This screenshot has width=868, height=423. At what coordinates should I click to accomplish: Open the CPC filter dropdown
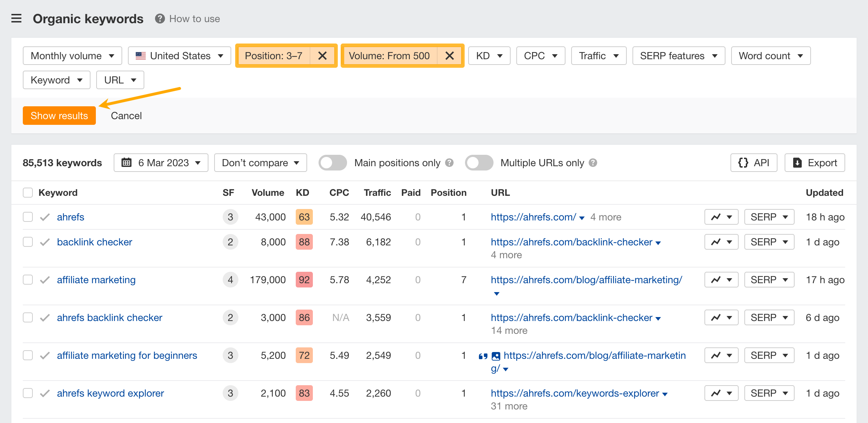pos(541,56)
